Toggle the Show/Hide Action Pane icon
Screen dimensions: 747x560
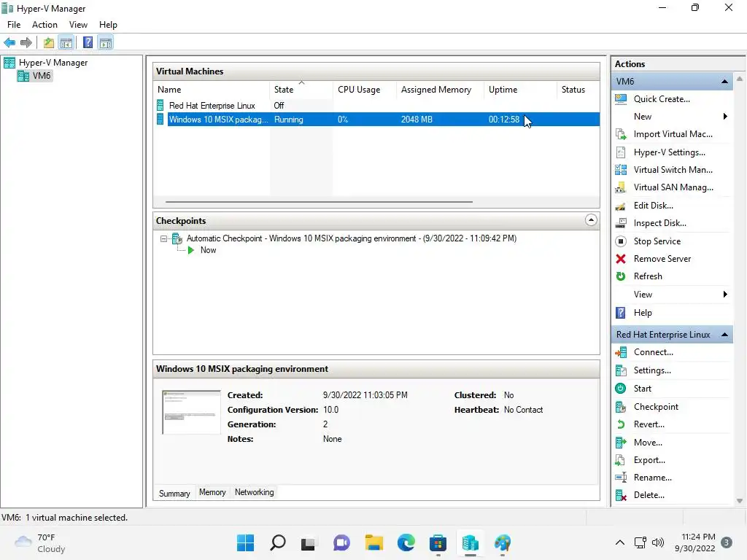106,43
